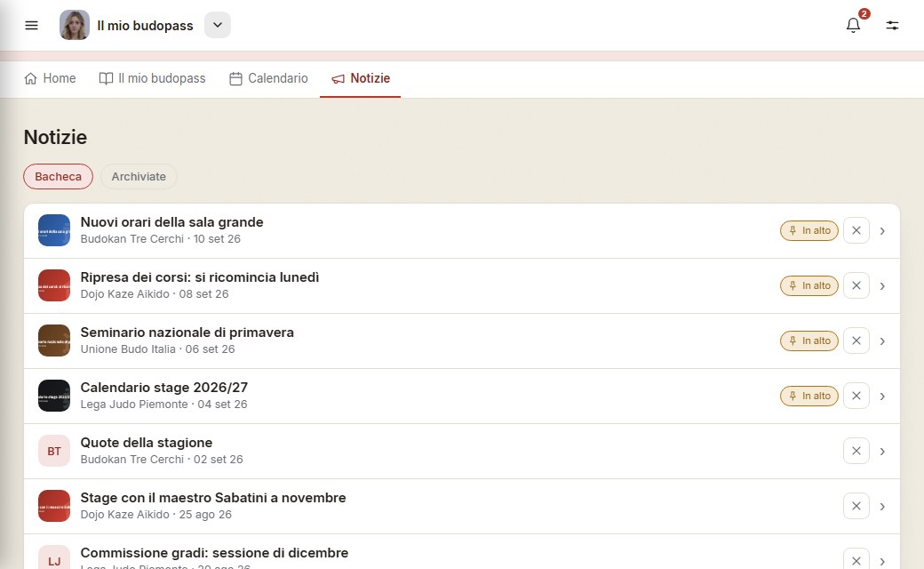
Task: Expand the Ripresa dei corsi chevron arrow
Action: pos(882,286)
